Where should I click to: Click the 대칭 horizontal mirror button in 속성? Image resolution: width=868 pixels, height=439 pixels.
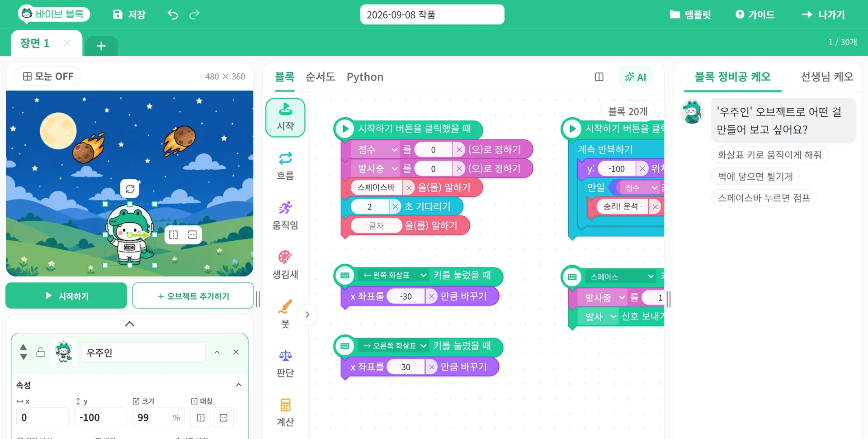coord(201,417)
